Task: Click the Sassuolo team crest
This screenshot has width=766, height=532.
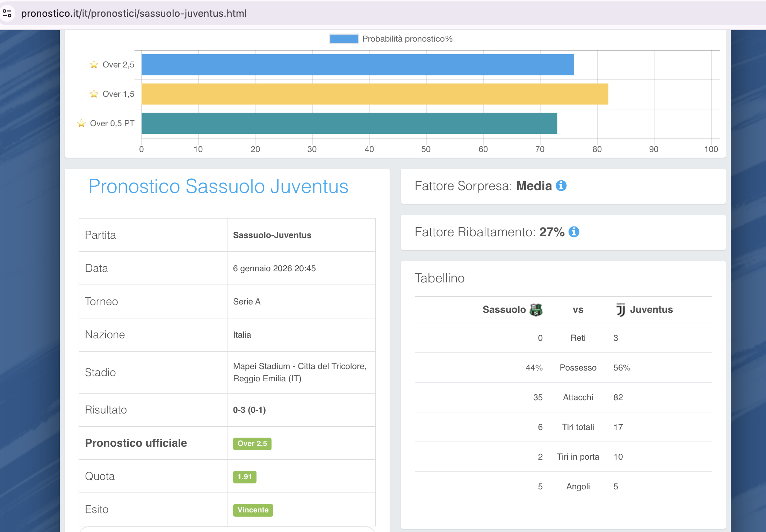Action: 536,310
